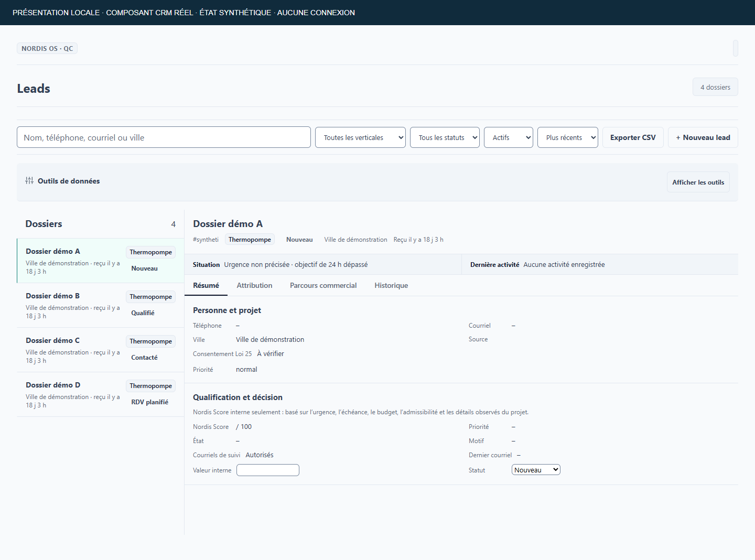The height and width of the screenshot is (560, 755).
Task: Pick Dossier démo D in the list
Action: 101,394
